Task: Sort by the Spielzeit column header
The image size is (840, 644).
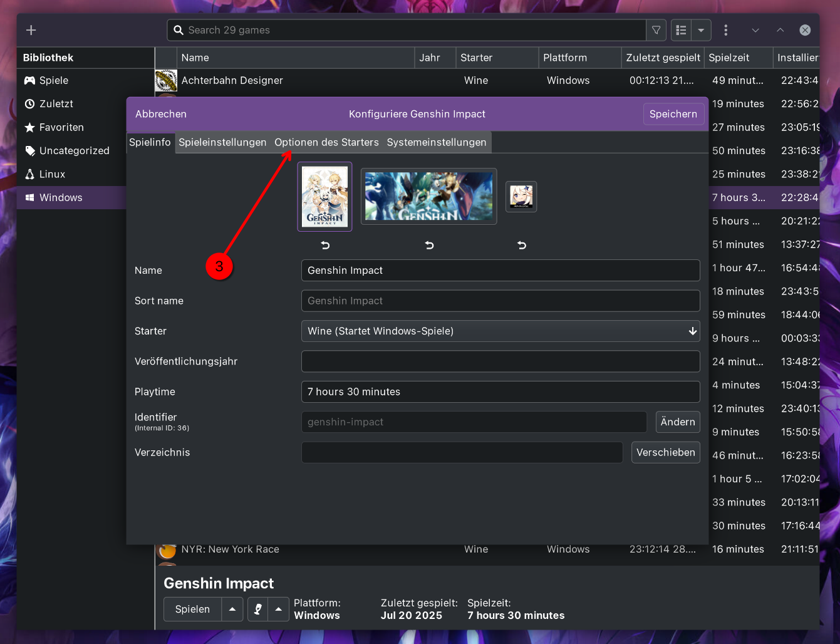Action: pos(739,58)
